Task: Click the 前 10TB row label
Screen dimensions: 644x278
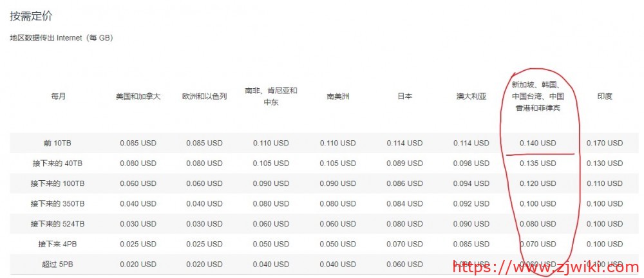Action: coord(59,144)
